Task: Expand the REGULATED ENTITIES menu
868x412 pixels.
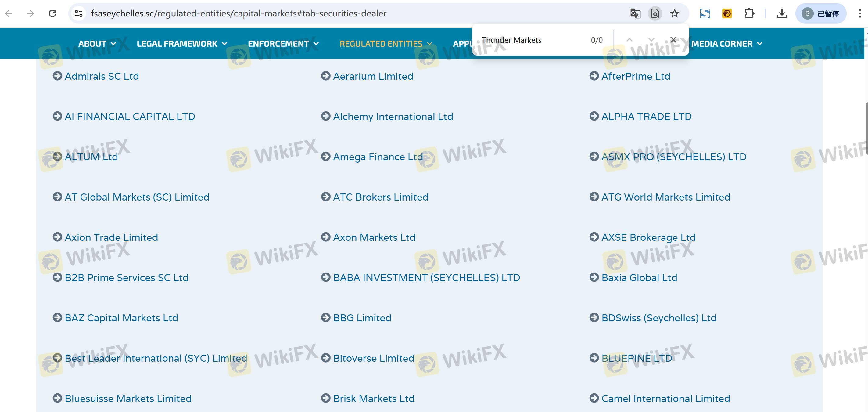Action: [386, 44]
